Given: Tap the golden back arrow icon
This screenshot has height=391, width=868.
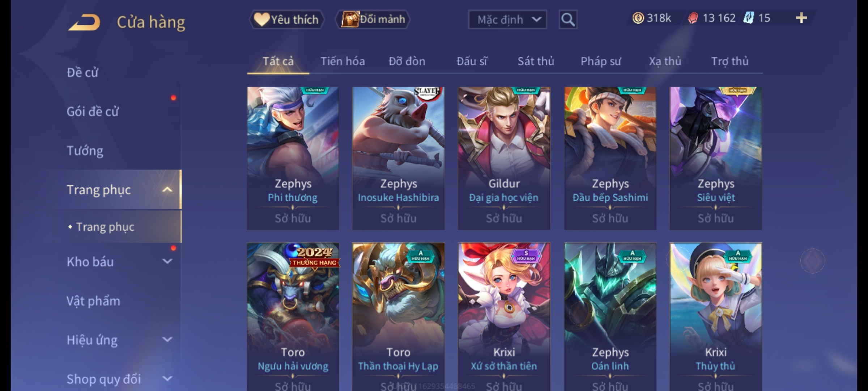Looking at the screenshot, I should click(x=84, y=23).
